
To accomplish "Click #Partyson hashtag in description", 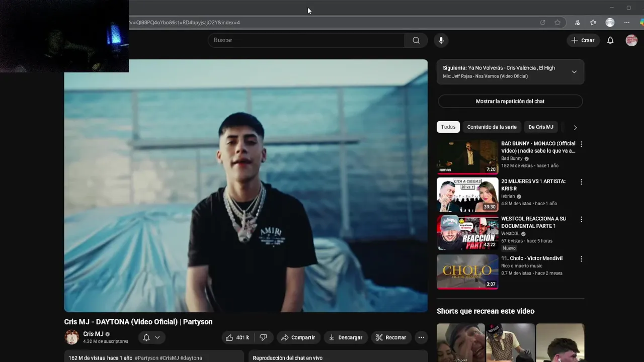I will point(146,358).
